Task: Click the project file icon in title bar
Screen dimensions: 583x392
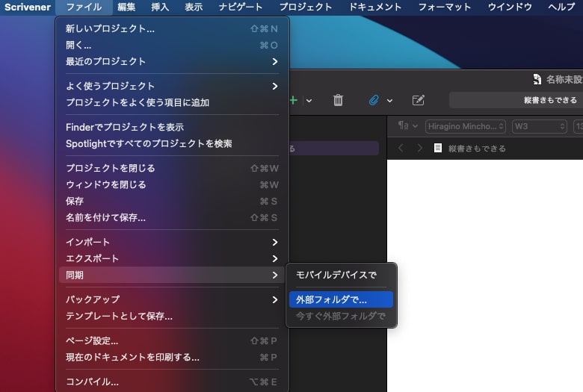Action: 537,79
